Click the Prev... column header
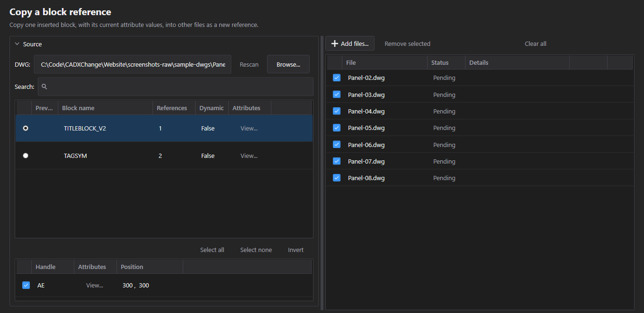This screenshot has height=313, width=644. (45, 108)
